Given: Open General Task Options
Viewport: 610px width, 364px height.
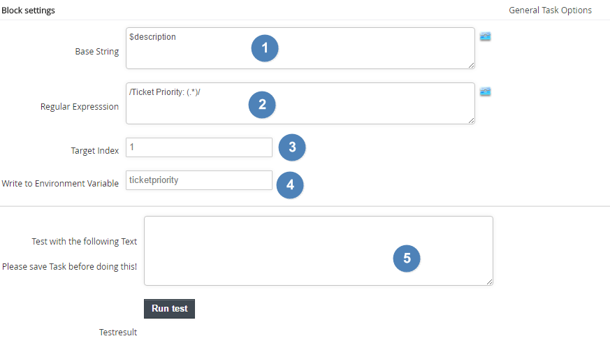Looking at the screenshot, I should (550, 10).
